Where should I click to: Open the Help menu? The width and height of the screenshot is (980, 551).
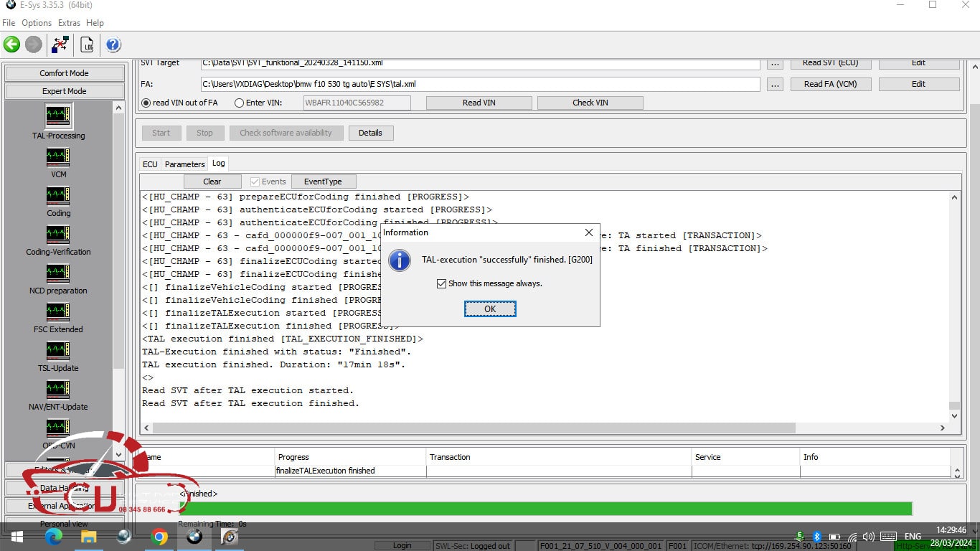(x=95, y=23)
